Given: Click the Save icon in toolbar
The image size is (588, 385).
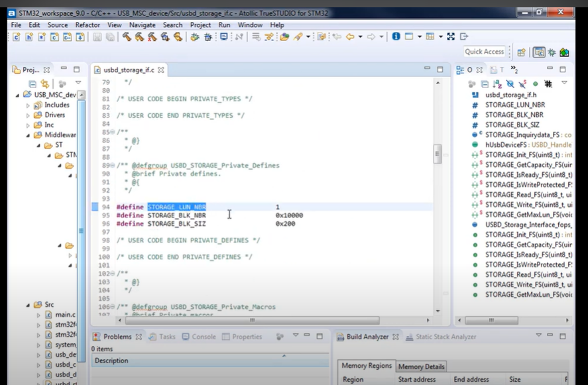Looking at the screenshot, I should [x=97, y=37].
